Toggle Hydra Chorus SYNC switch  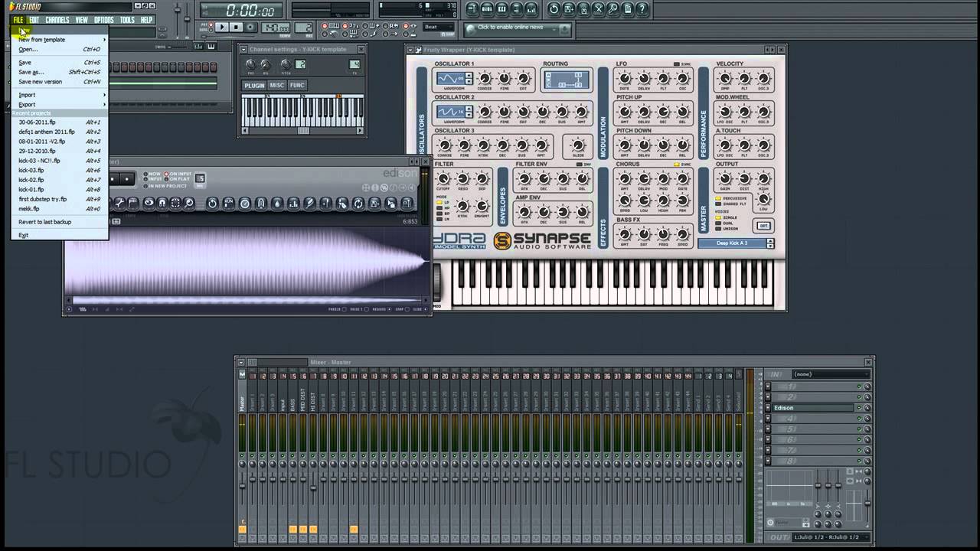(x=677, y=164)
